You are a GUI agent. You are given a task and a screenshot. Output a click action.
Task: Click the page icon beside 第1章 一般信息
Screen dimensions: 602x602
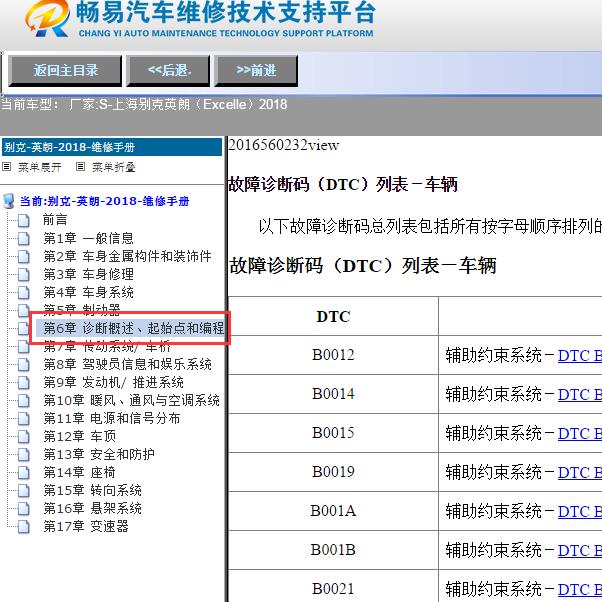[24, 238]
